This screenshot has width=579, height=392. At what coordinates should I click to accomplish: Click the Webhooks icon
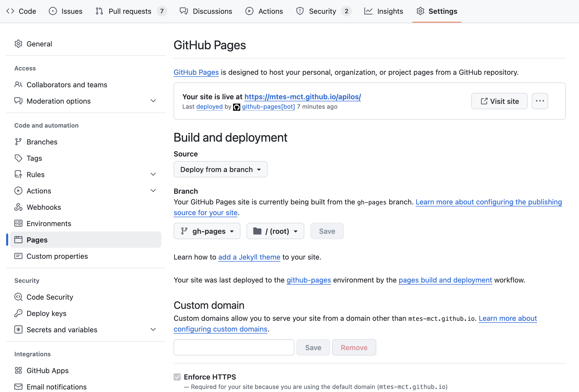click(x=18, y=207)
